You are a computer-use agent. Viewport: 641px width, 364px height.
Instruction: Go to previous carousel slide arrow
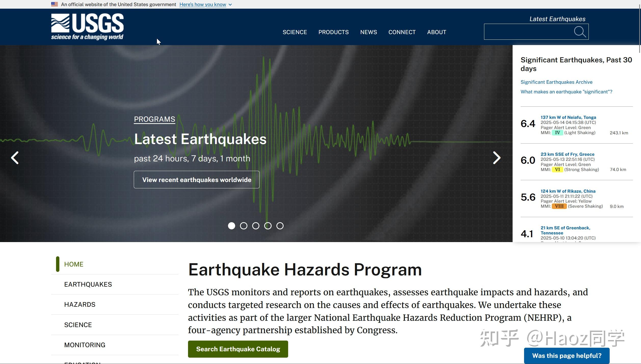15,158
